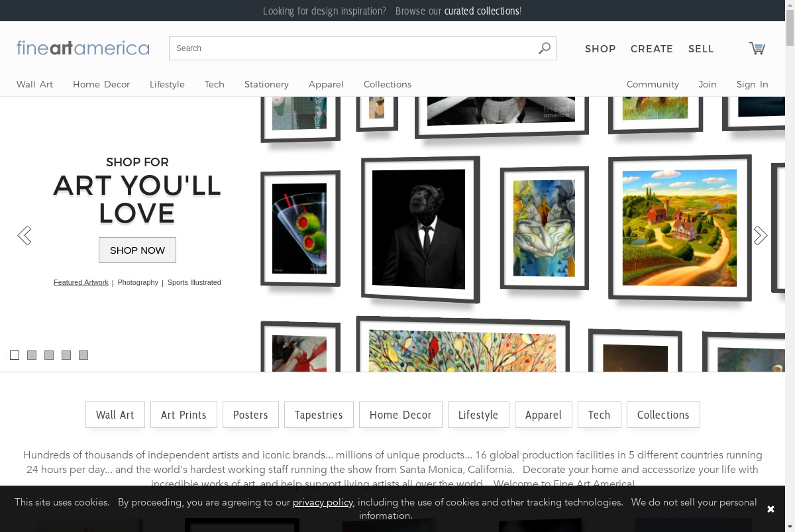The width and height of the screenshot is (795, 532).
Task: Browse the curated collections link
Action: 482,11
